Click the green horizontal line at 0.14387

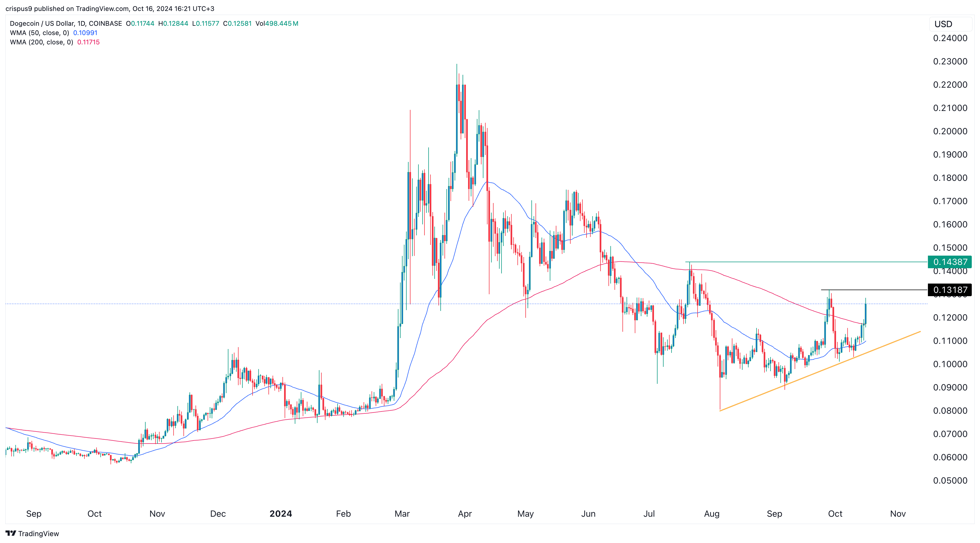point(806,262)
